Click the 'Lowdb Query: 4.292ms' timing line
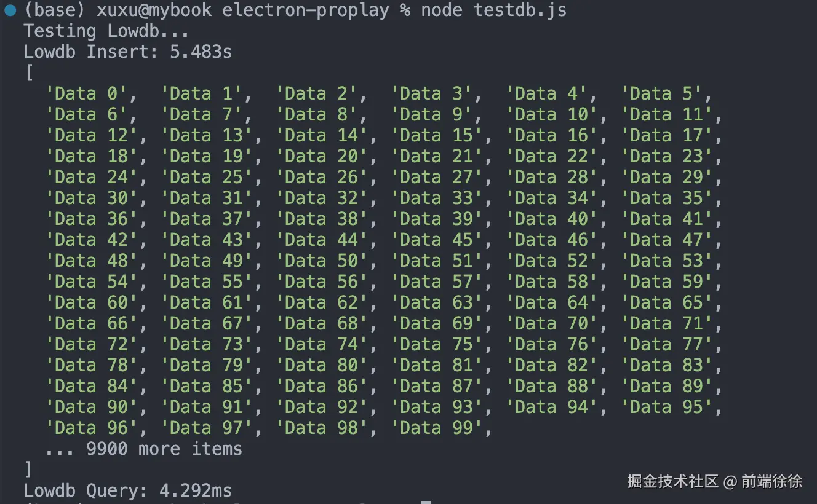Viewport: 817px width, 504px height. [x=127, y=490]
